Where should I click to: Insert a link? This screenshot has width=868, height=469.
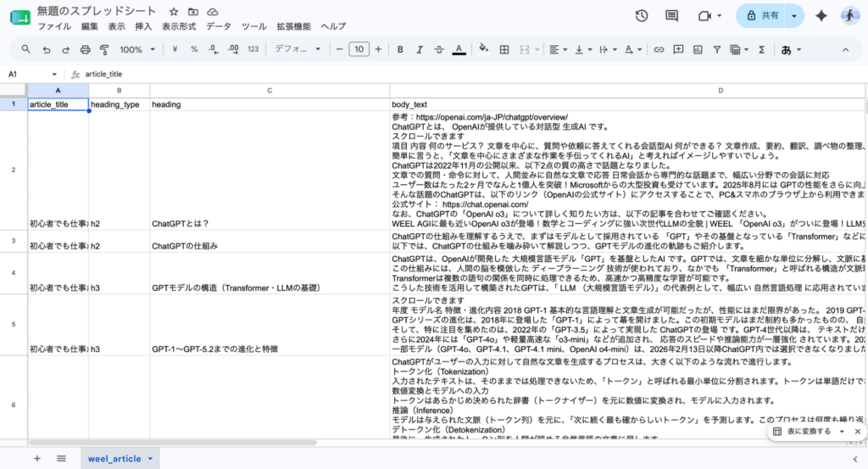click(x=659, y=49)
